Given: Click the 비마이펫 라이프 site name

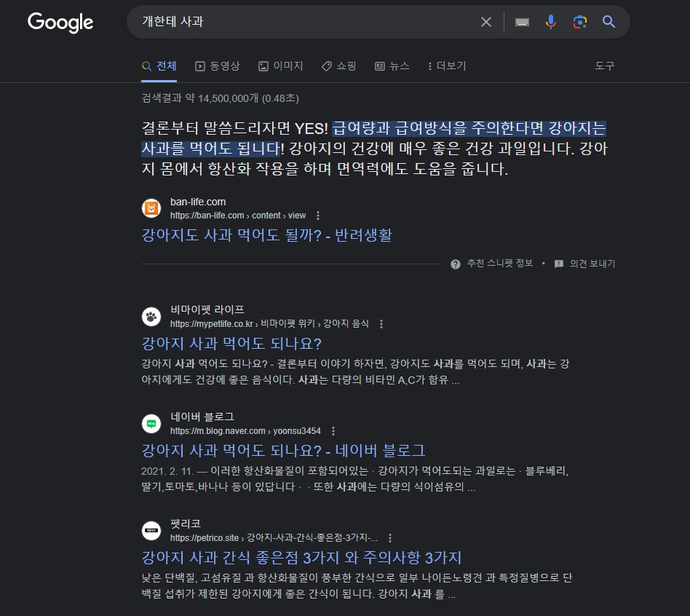Looking at the screenshot, I should coord(207,309).
